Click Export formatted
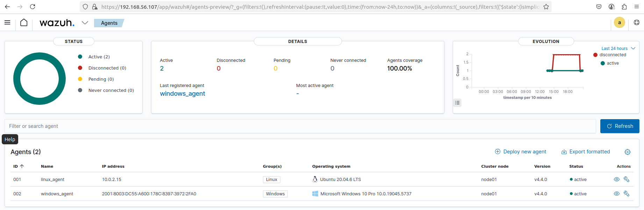 click(x=586, y=152)
